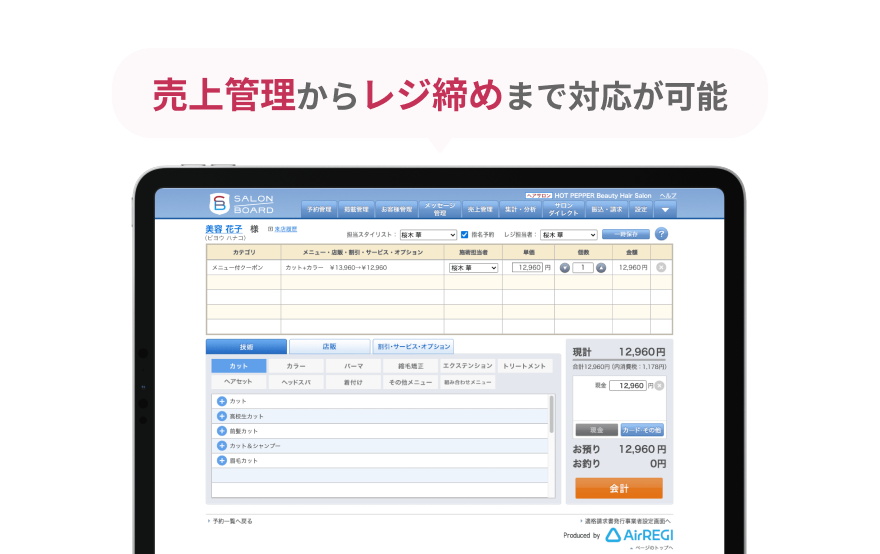
Task: Select the ヘアセット category button
Action: (239, 382)
